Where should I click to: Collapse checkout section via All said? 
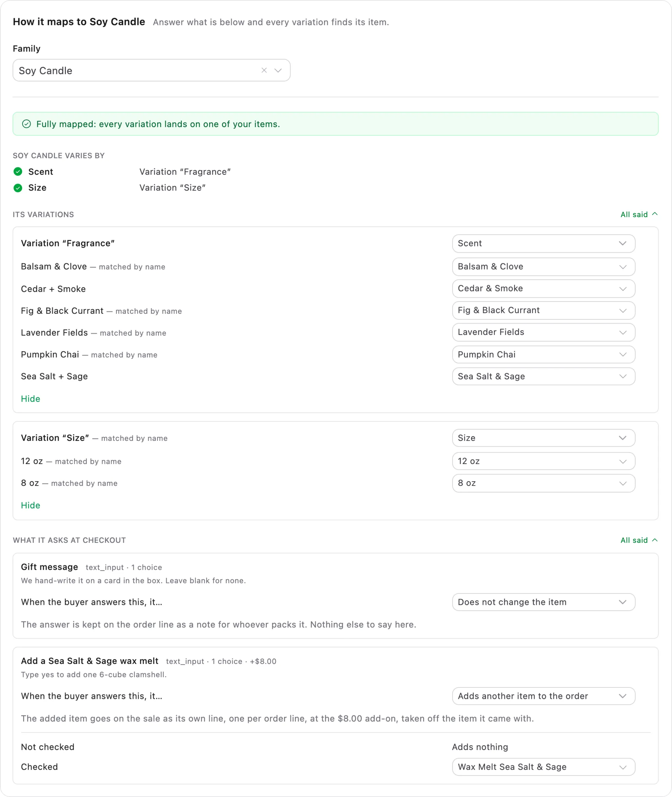(x=639, y=540)
